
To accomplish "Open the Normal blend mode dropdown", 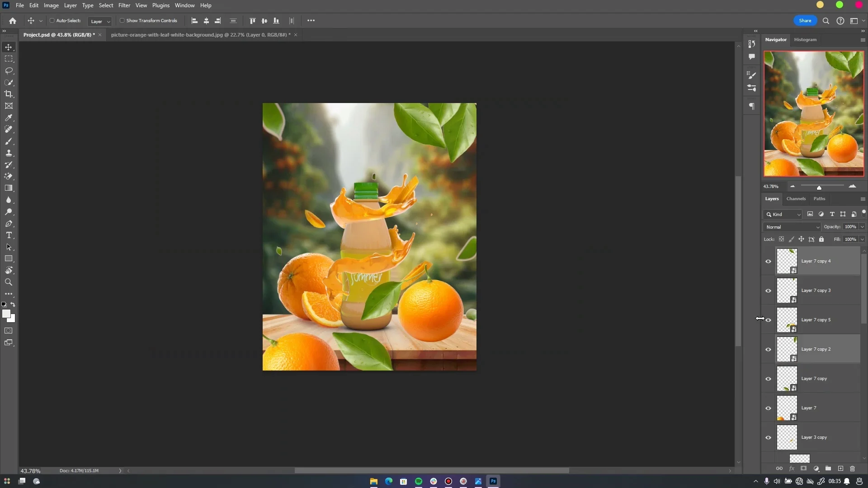I will (792, 227).
